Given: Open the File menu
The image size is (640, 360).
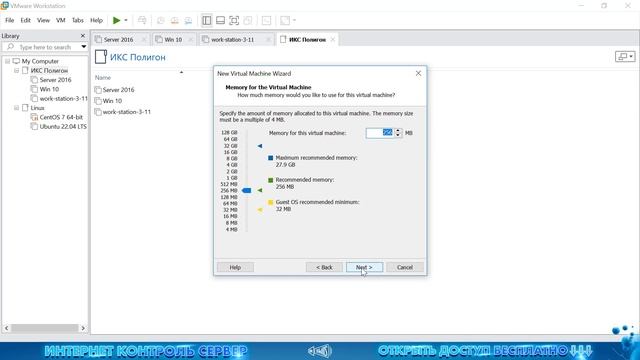Looking at the screenshot, I should (9, 20).
